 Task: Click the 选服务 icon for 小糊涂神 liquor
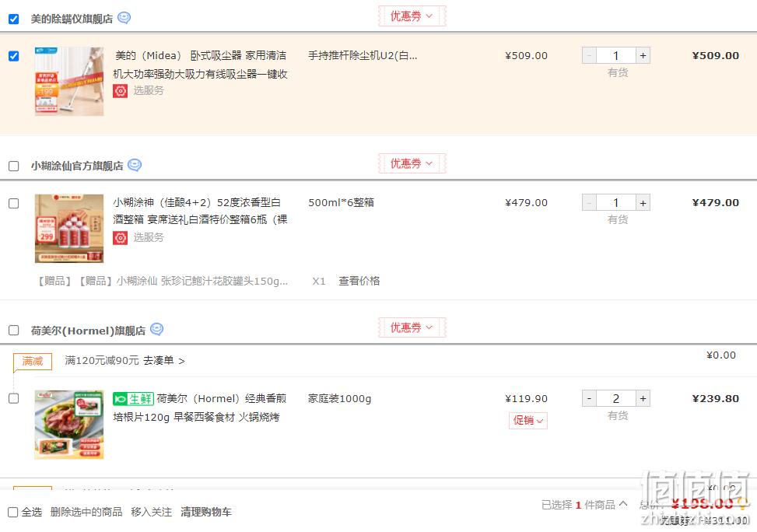coord(121,238)
